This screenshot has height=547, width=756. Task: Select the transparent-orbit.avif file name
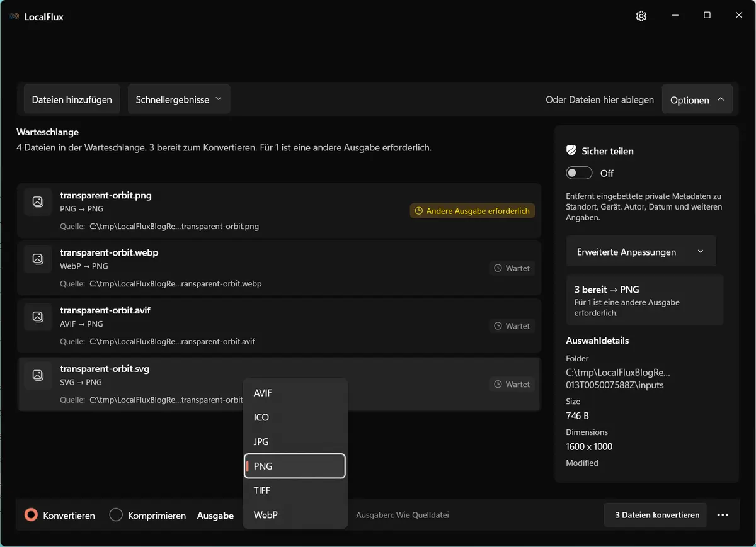[105, 310]
